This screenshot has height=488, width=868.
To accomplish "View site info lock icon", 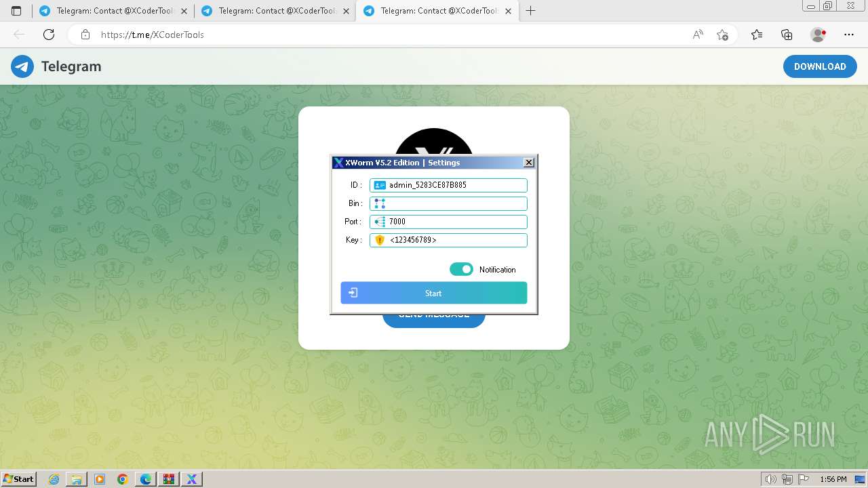I will coord(85,35).
